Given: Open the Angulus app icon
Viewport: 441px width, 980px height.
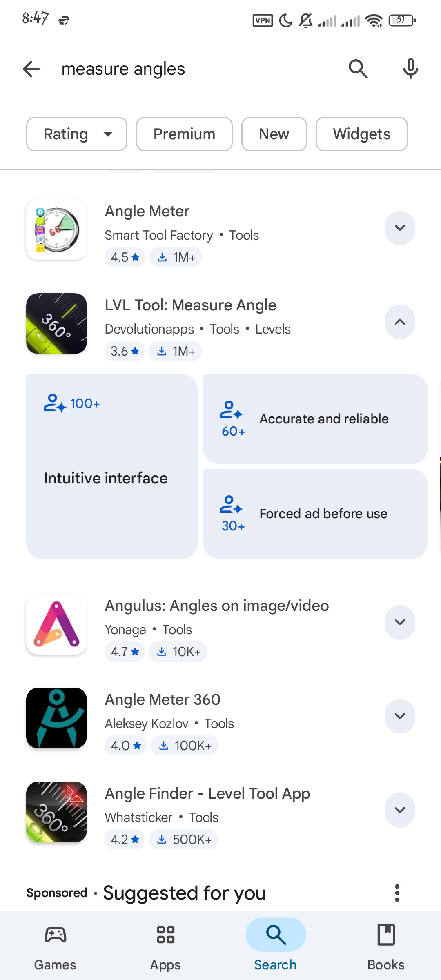Looking at the screenshot, I should 57,624.
